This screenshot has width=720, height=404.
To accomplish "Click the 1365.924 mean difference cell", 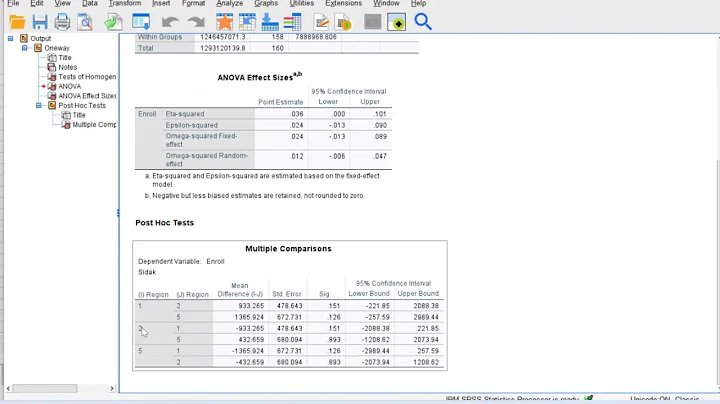I will point(249,317).
